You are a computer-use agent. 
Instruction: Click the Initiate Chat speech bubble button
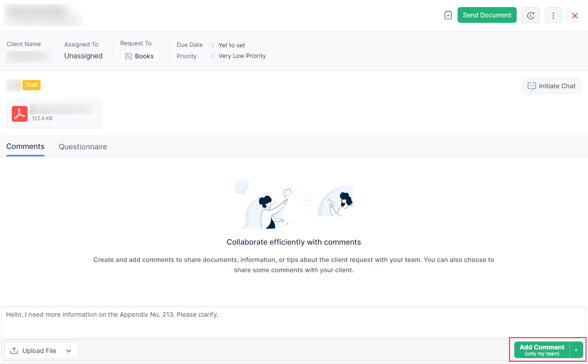click(x=551, y=86)
